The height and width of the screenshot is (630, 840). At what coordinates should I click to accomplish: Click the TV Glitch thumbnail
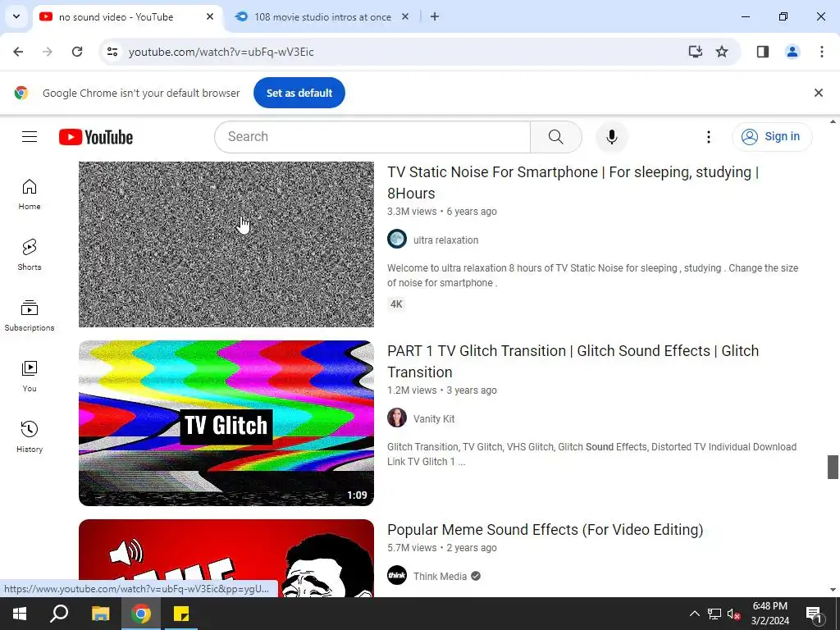pyautogui.click(x=226, y=423)
